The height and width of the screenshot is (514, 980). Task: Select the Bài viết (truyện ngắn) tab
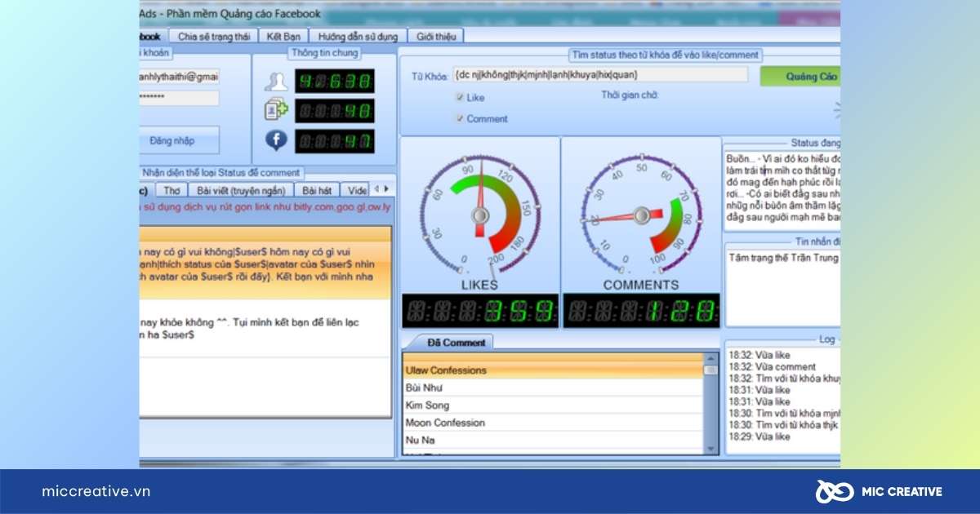point(241,189)
